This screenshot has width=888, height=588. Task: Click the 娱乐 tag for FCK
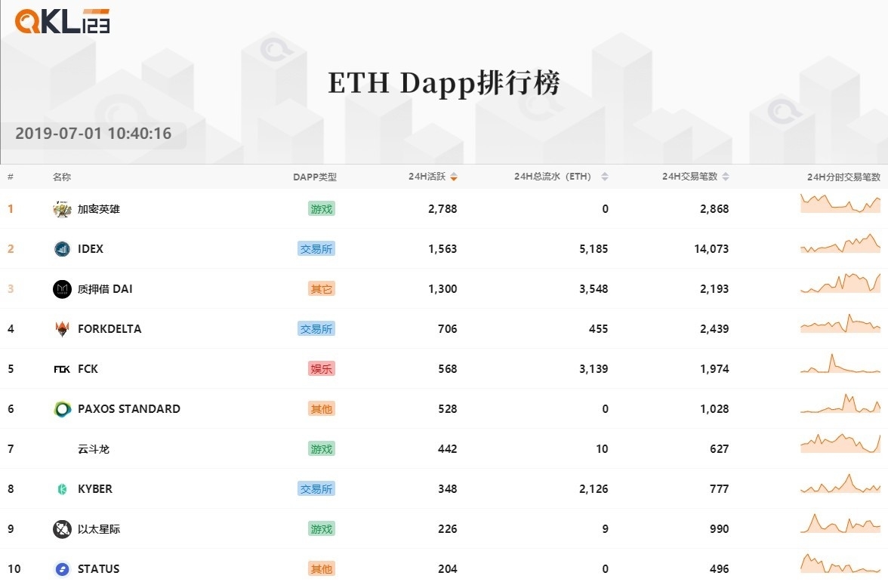click(322, 369)
